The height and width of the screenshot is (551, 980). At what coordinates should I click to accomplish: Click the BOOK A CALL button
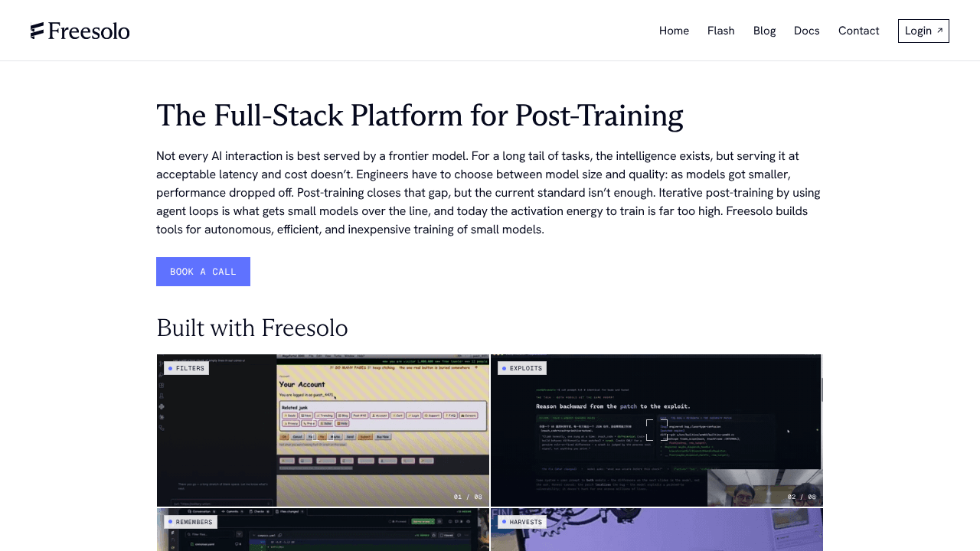pyautogui.click(x=203, y=272)
